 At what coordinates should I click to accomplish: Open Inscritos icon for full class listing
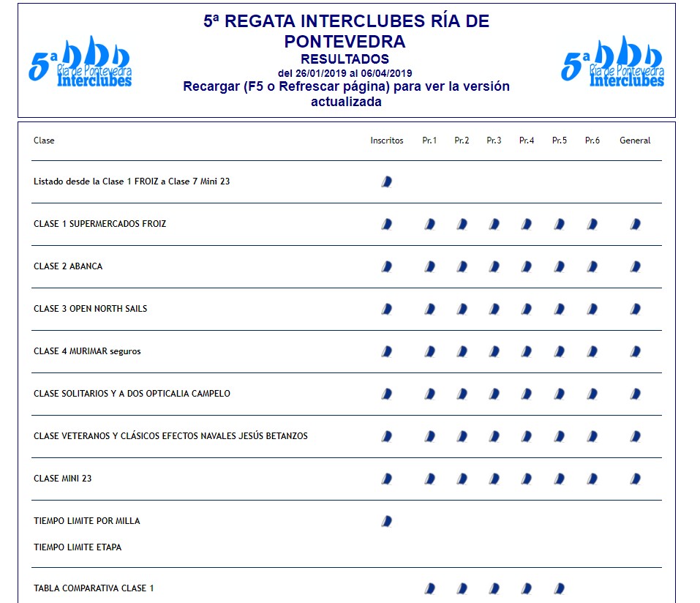point(386,181)
